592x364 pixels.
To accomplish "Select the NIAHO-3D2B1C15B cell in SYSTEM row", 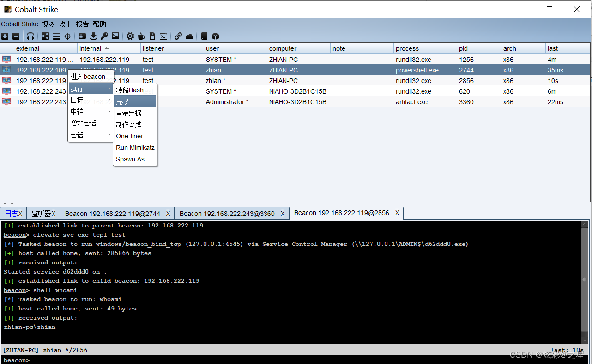I will [299, 91].
